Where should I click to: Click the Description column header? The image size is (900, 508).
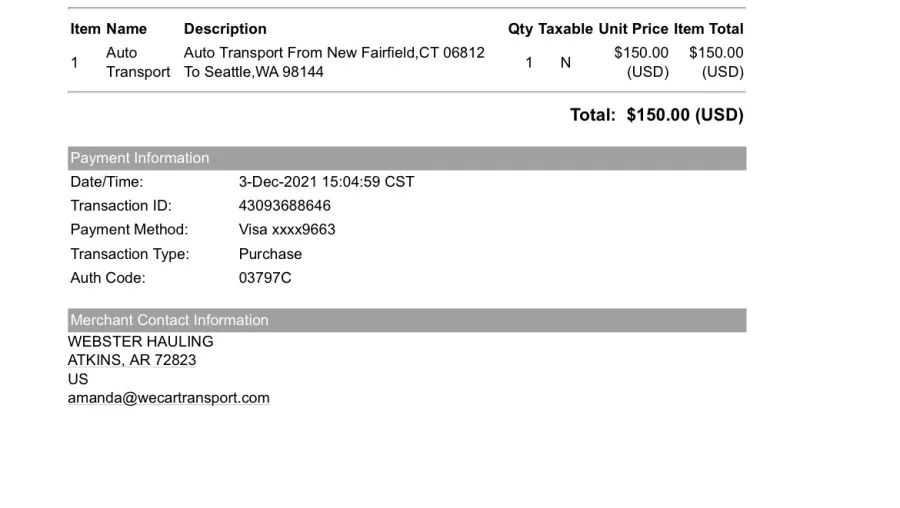pos(225,29)
